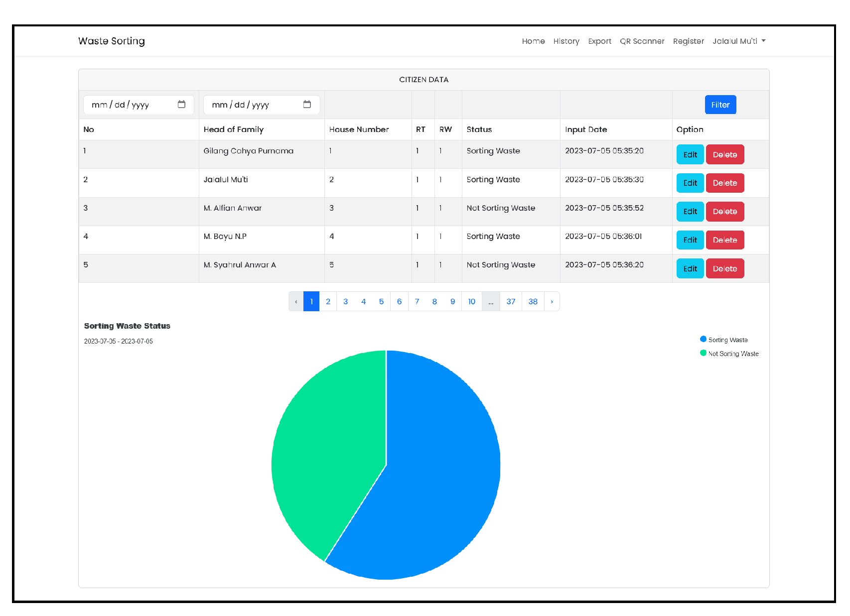Open the end date calendar picker

(x=307, y=105)
